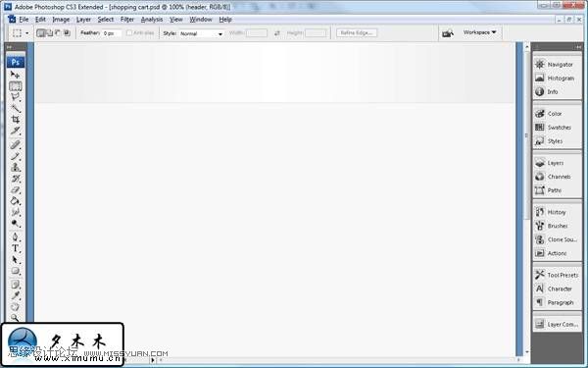Expand the right panel dock arrows

[x=578, y=47]
